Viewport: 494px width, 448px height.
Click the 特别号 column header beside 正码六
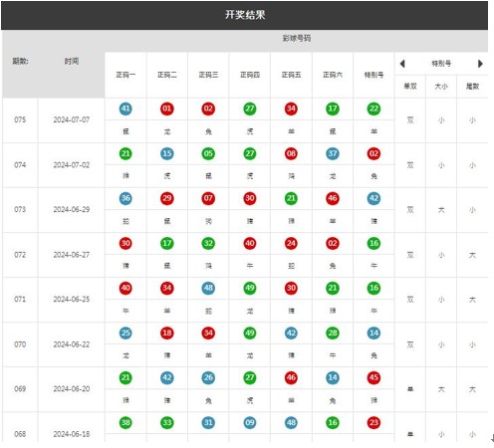point(373,75)
